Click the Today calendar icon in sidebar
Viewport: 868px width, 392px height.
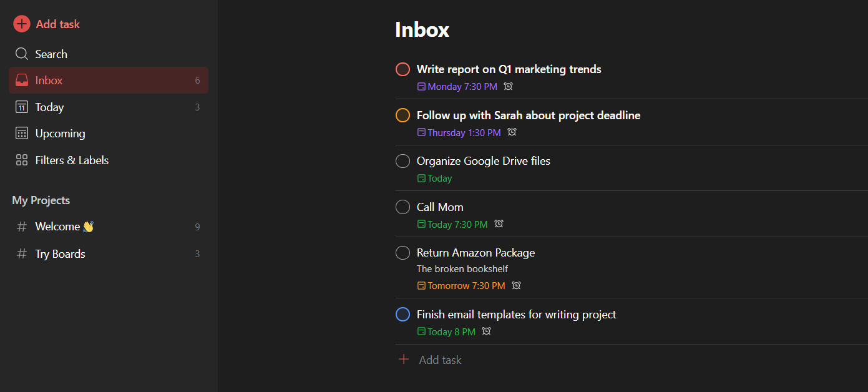click(x=21, y=107)
